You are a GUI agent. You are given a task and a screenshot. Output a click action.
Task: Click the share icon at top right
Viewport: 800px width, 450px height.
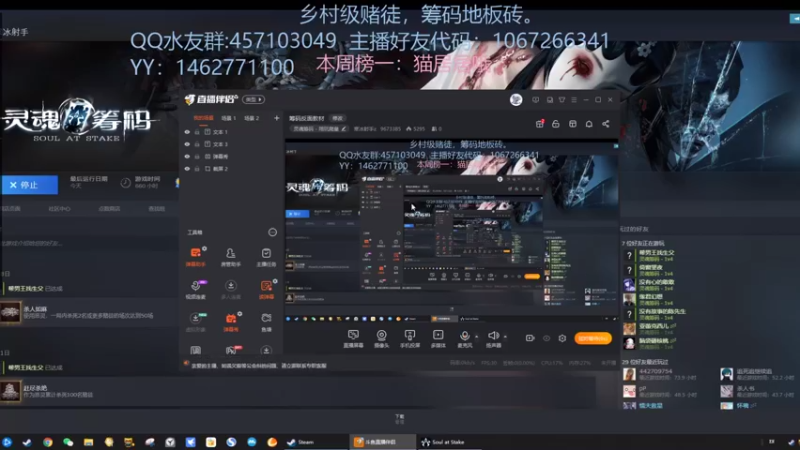(x=606, y=124)
